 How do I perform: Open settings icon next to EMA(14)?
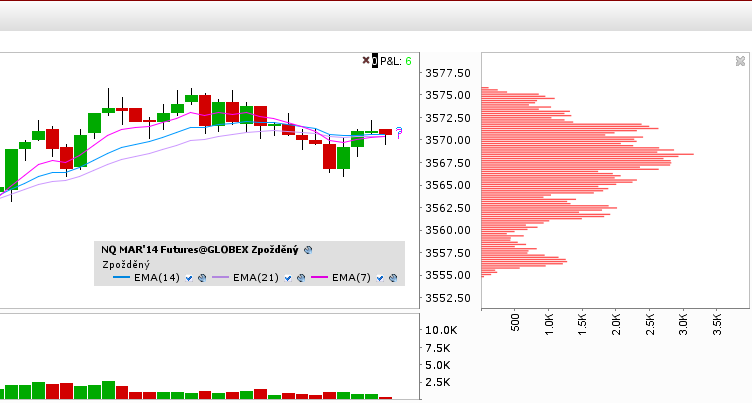point(202,278)
